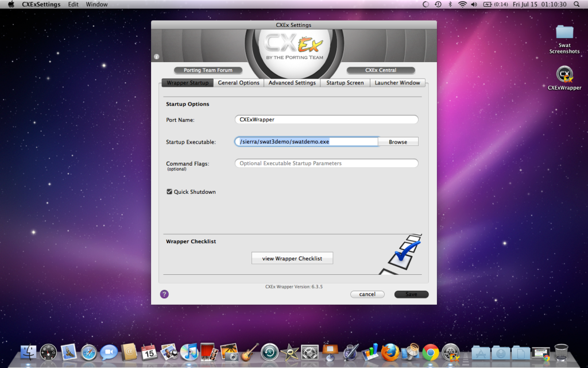588x368 pixels.
Task: Launch iTunes from the Dock
Action: click(189, 352)
